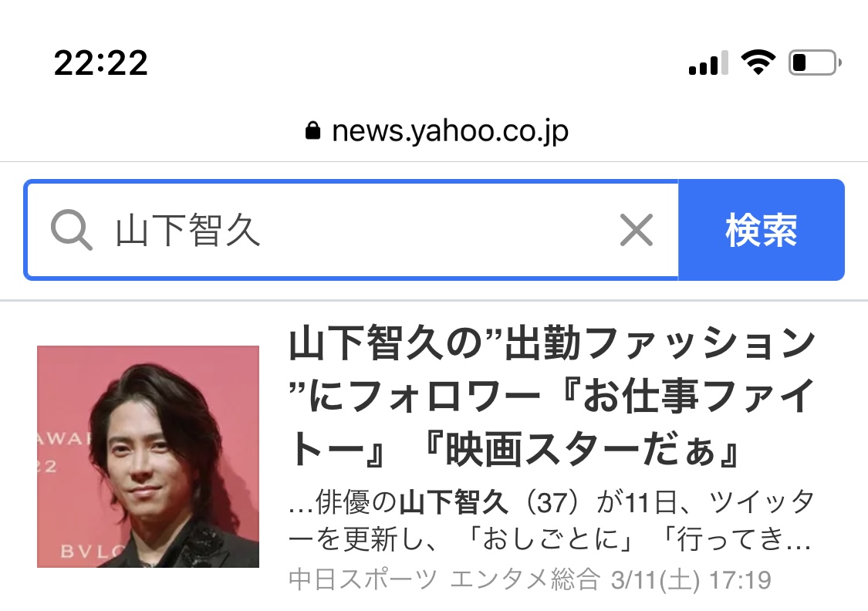Tap the battery status icon
868x611 pixels.
(x=815, y=62)
